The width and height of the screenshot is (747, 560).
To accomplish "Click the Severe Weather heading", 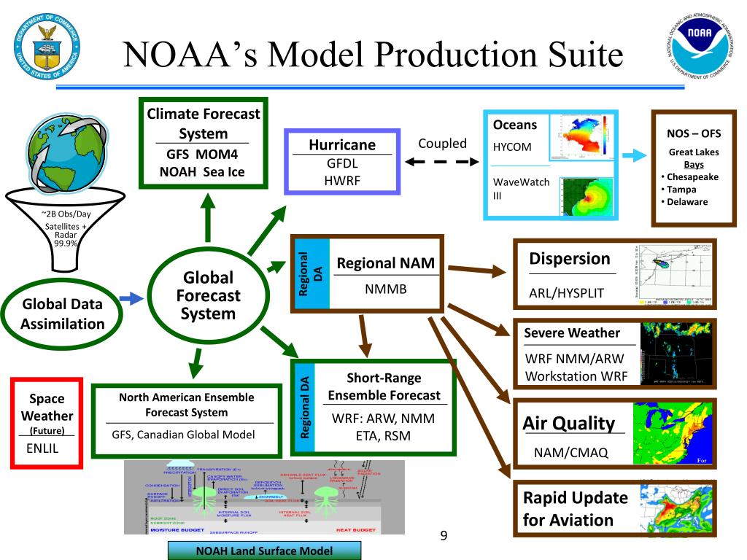I will pos(572,332).
